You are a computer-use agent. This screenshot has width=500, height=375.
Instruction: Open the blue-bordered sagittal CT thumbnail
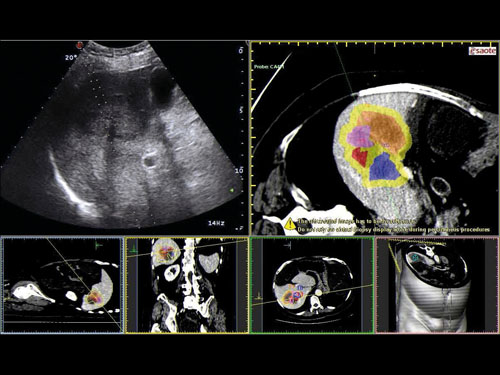[x=62, y=285]
